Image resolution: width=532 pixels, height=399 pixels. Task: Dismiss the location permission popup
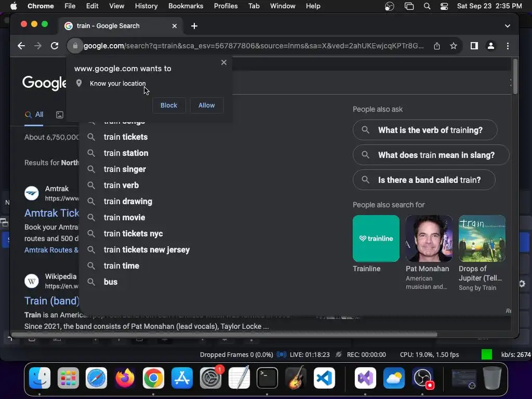coord(223,62)
